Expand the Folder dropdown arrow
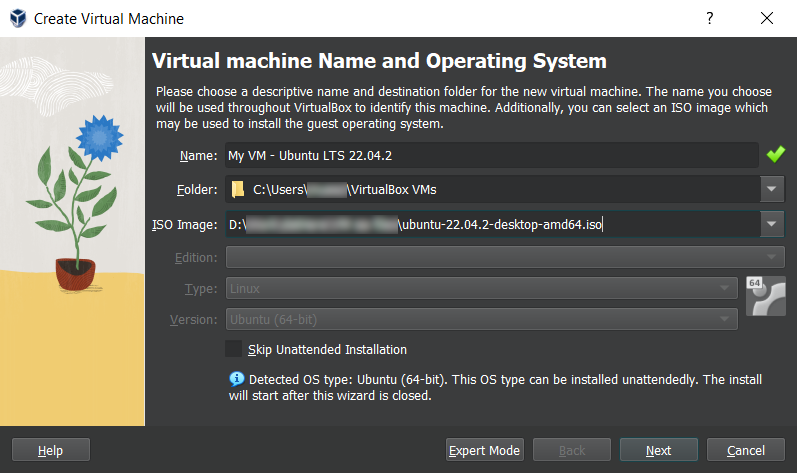The height and width of the screenshot is (473, 797). click(772, 189)
